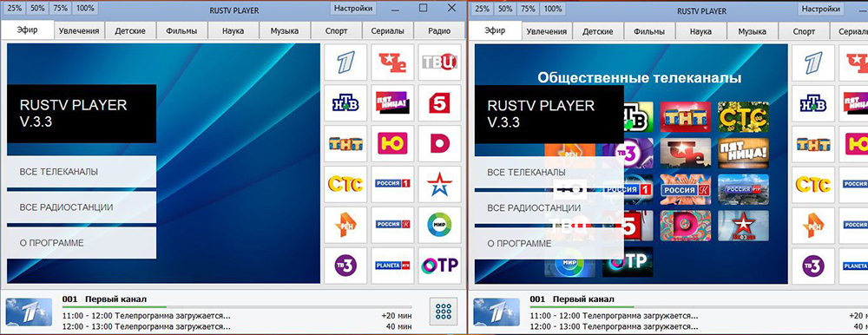Click Первый канал thumbnail at bottom of left window
The height and width of the screenshot is (335, 868).
coord(29,312)
